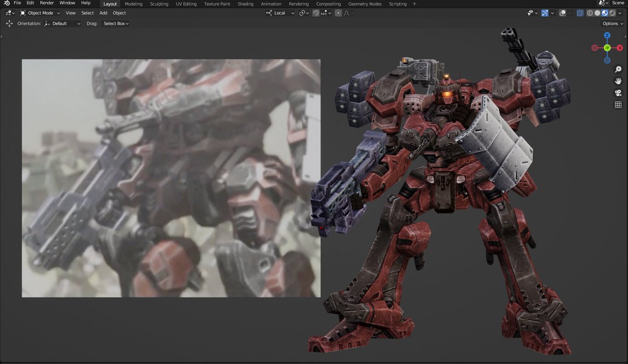
Task: Open the Edit menu
Action: (30, 3)
